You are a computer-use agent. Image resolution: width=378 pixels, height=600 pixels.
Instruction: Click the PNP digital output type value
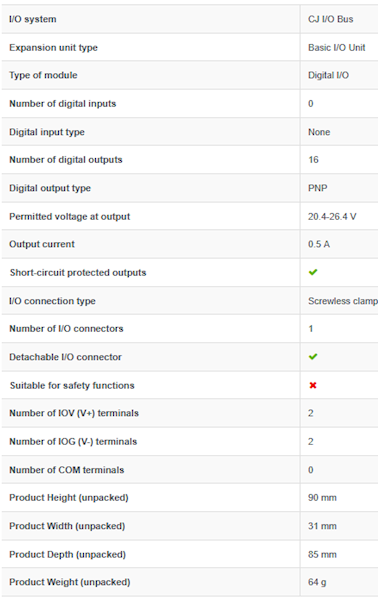[318, 188]
